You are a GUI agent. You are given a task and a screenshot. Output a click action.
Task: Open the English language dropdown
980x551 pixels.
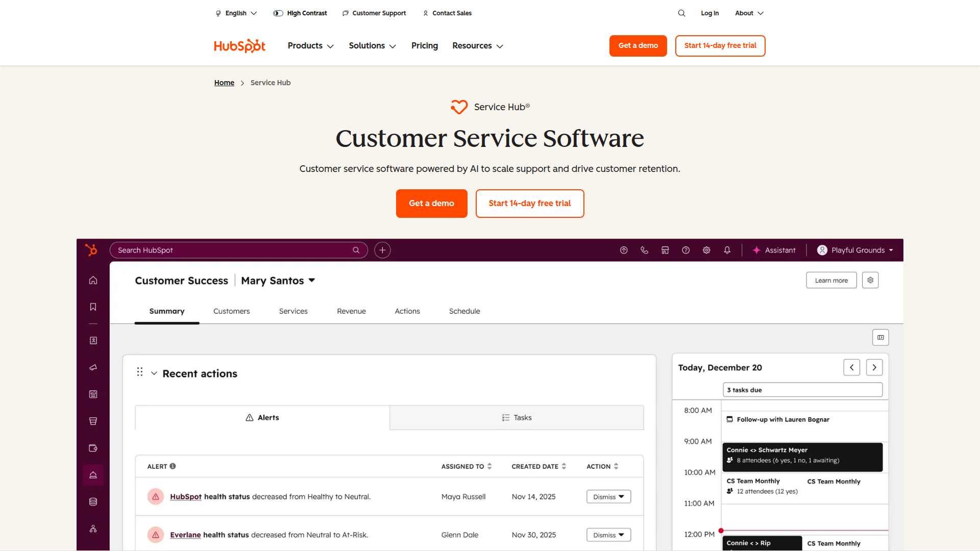point(236,13)
